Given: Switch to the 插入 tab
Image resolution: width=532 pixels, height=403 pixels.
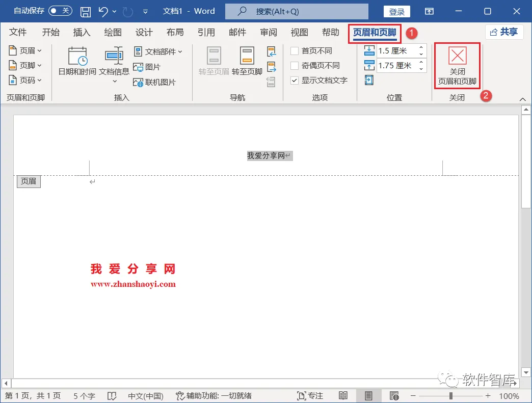Looking at the screenshot, I should click(82, 32).
